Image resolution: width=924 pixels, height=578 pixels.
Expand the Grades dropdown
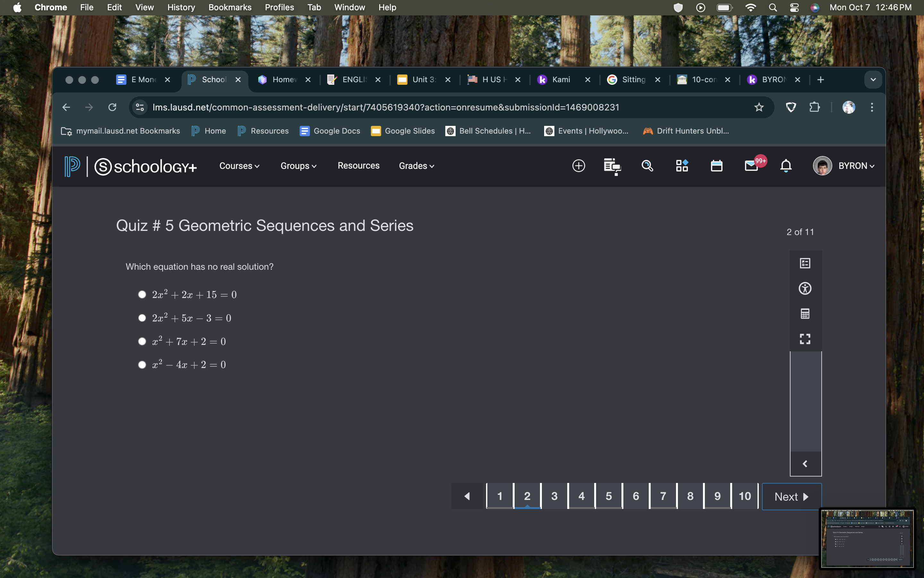tap(416, 165)
